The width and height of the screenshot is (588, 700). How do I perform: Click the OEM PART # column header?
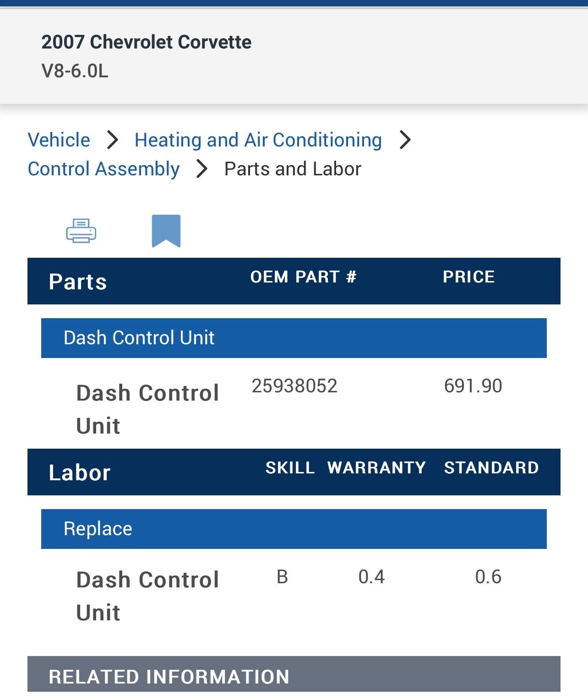pos(303,277)
